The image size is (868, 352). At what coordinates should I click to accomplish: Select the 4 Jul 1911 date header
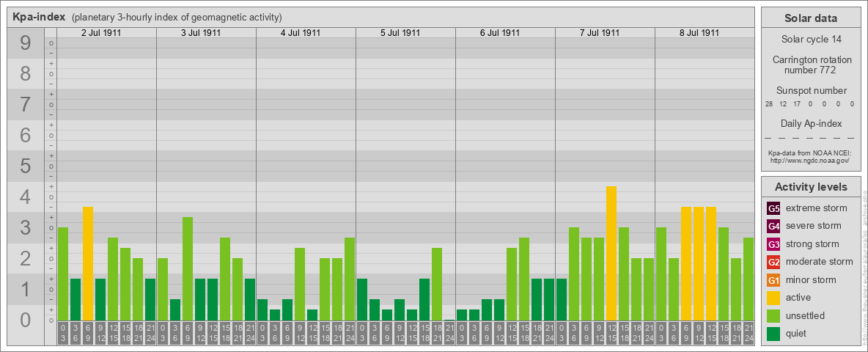pos(300,33)
